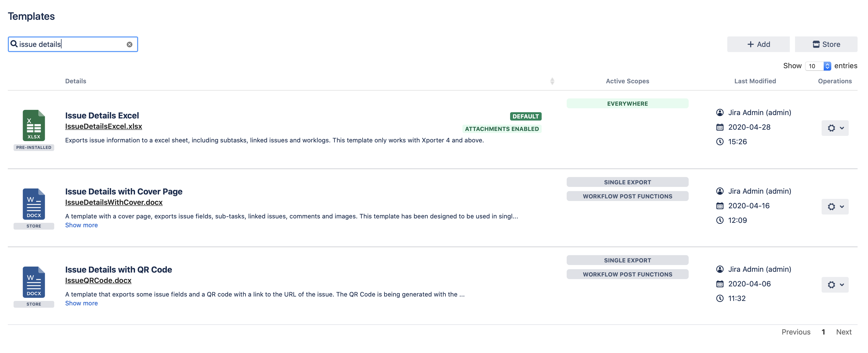Expand Show more for QR Code description
This screenshot has width=868, height=353.
point(81,303)
